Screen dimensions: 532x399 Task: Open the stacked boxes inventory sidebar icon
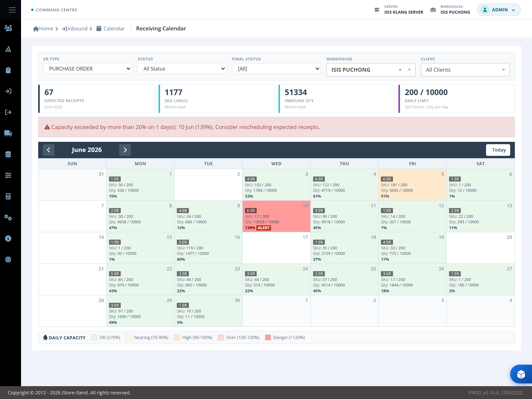[8, 49]
